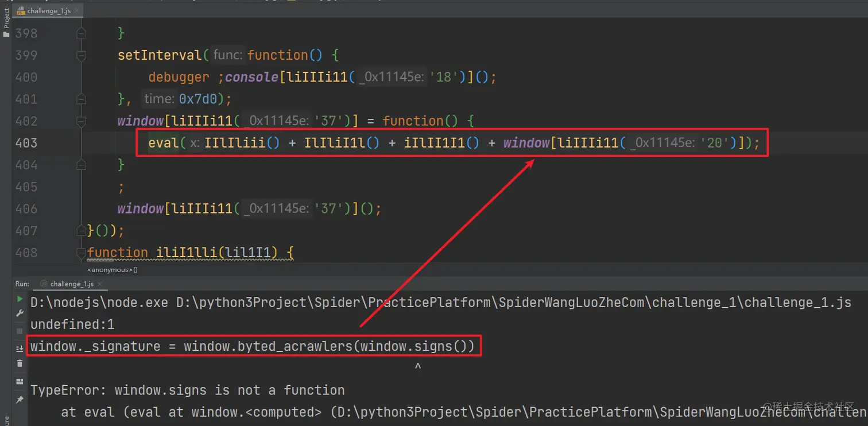Toggle fold marker at line 404
Image resolution: width=868 pixels, height=426 pixels.
point(81,165)
